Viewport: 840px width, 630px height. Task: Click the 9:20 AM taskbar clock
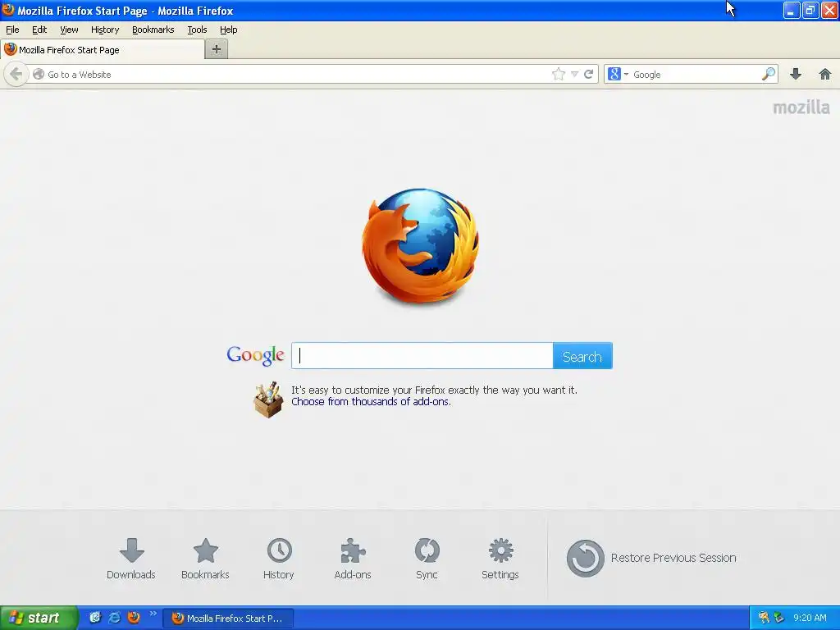810,618
